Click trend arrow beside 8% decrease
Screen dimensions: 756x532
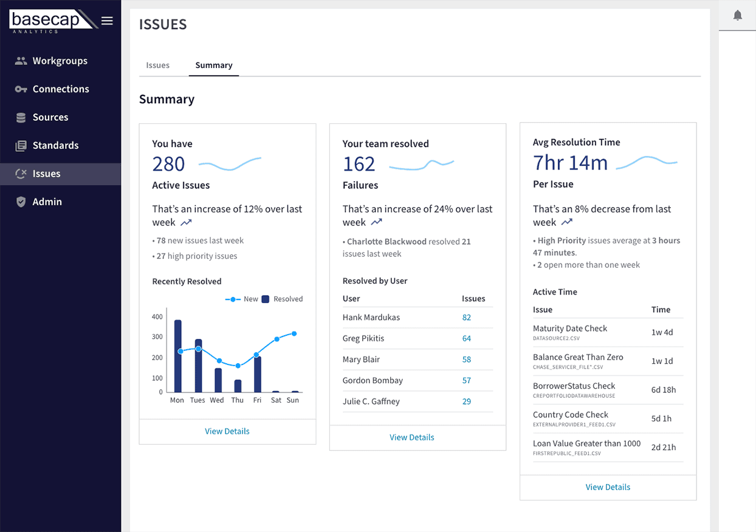pos(567,223)
